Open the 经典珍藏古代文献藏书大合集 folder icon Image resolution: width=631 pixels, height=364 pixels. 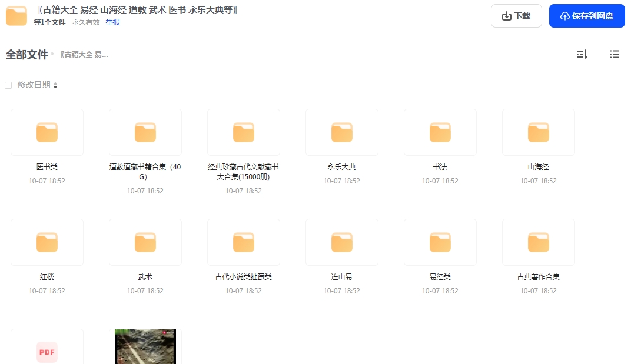tap(244, 132)
